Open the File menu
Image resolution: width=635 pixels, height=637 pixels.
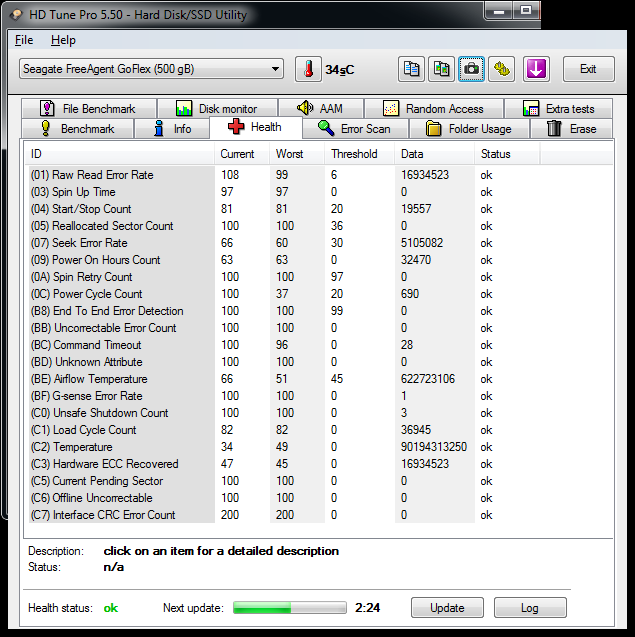[x=24, y=40]
